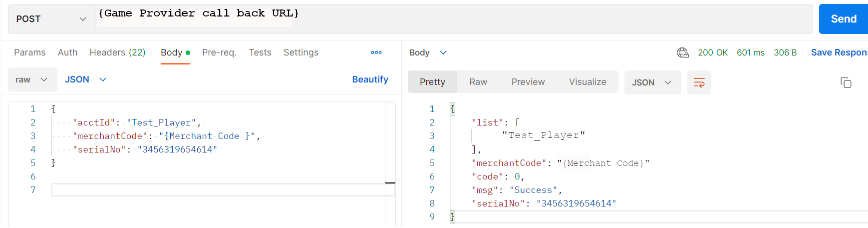Open the request JSON format dropdown

point(85,79)
